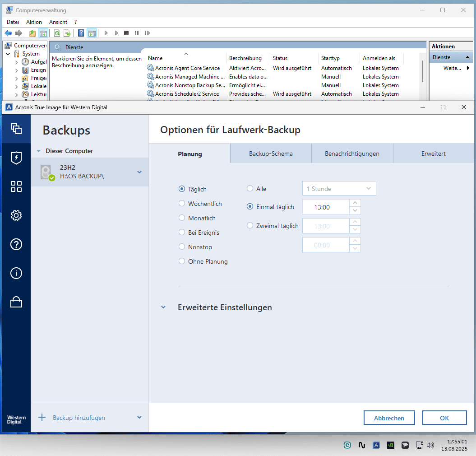
Task: Choose the Zweimal täglich option
Action: [x=250, y=225]
